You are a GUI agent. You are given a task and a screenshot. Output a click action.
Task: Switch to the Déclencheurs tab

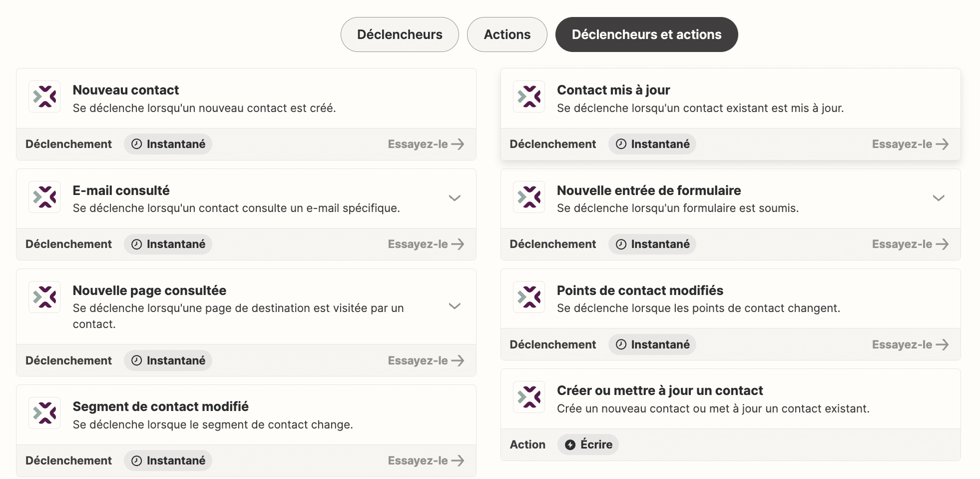[399, 34]
